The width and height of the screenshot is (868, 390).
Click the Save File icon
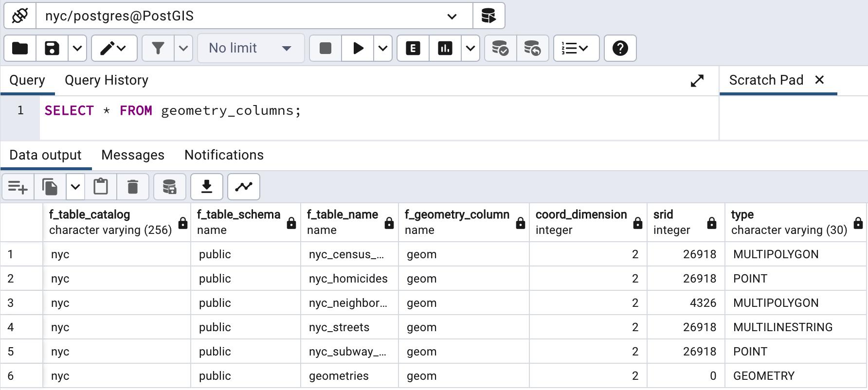tap(52, 48)
